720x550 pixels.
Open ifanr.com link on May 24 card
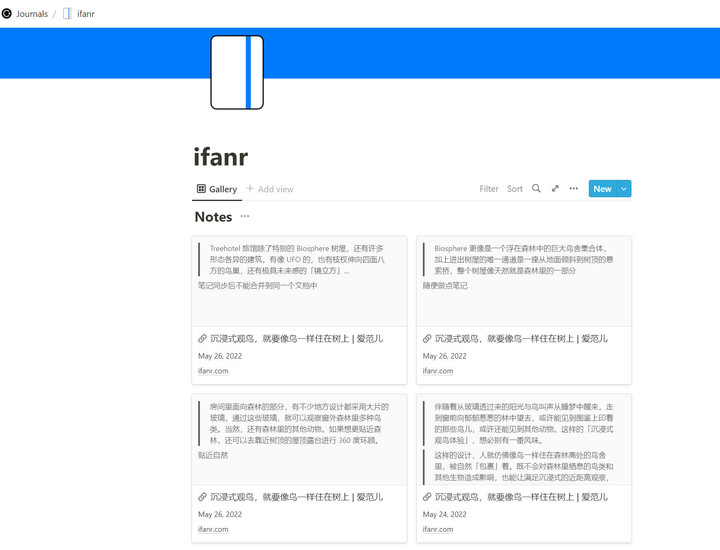coord(438,529)
